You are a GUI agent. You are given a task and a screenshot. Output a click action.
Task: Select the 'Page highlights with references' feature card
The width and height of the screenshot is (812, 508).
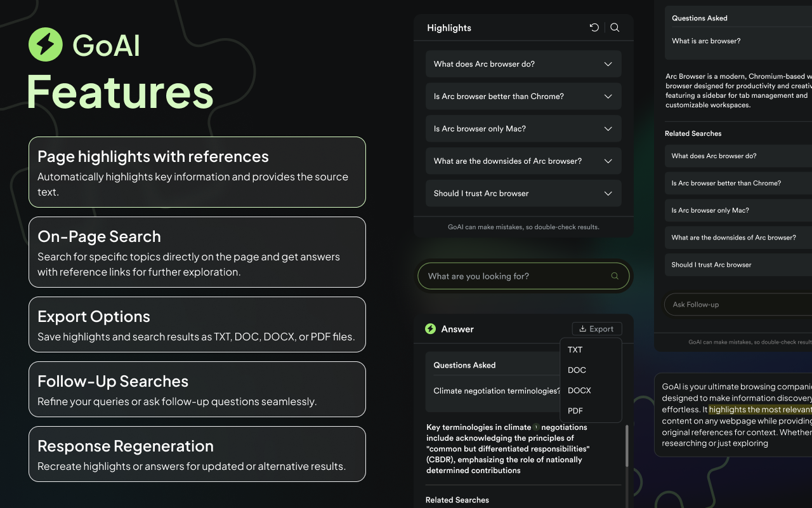pos(197,172)
